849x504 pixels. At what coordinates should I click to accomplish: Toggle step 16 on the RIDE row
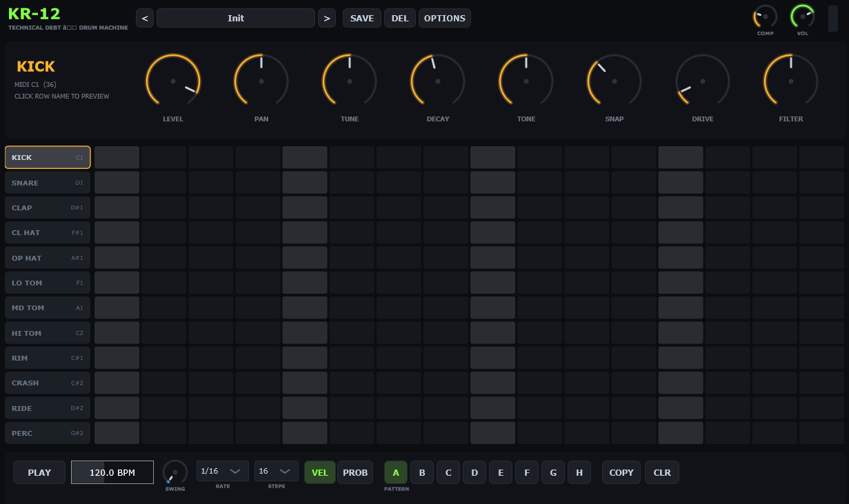[x=821, y=408]
